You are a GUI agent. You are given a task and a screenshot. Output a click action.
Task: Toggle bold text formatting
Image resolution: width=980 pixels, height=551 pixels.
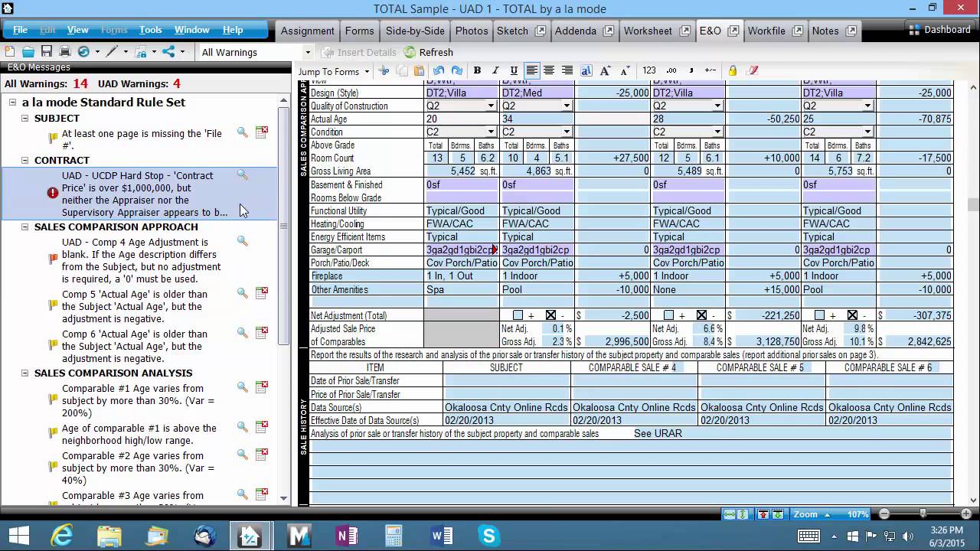coord(477,71)
